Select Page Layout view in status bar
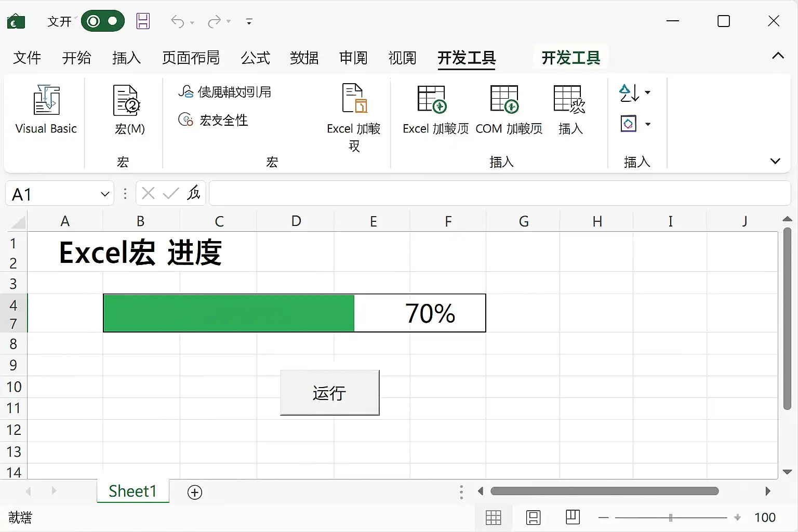Screen dimensions: 798x532 [x=534, y=517]
